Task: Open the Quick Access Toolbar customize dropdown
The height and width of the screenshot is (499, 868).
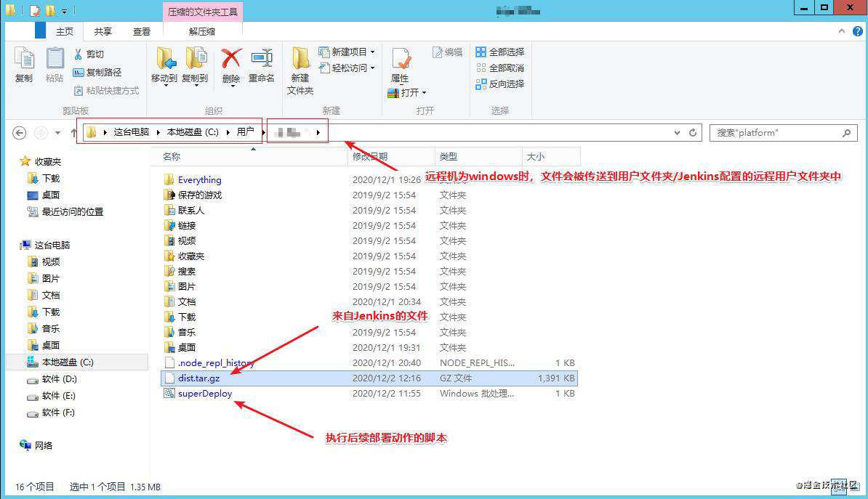Action: [x=64, y=11]
